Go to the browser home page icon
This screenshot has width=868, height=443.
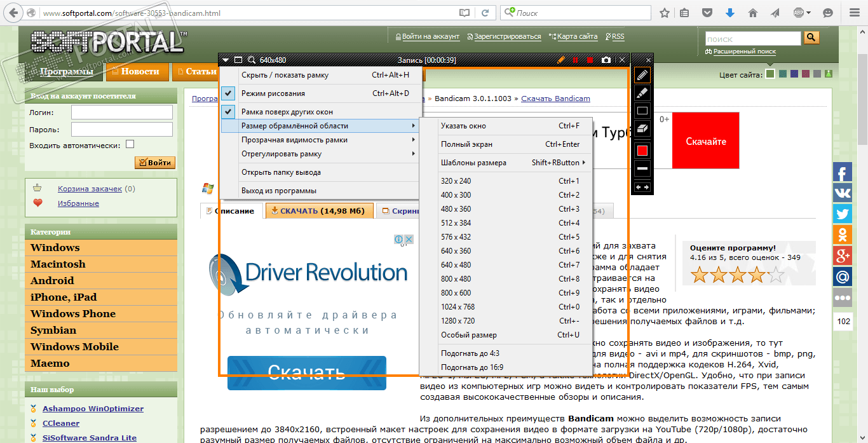click(x=753, y=13)
